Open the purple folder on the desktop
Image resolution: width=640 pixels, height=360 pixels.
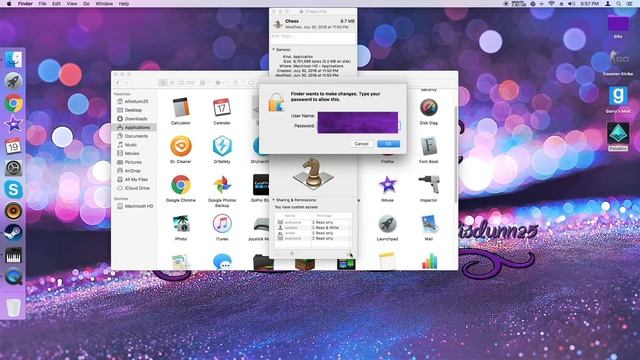[x=618, y=24]
